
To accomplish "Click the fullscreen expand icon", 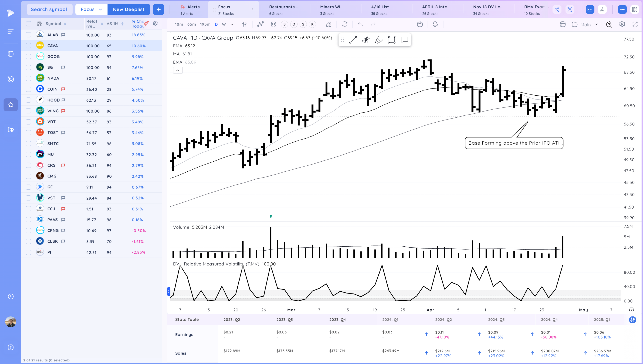I will pos(635,24).
